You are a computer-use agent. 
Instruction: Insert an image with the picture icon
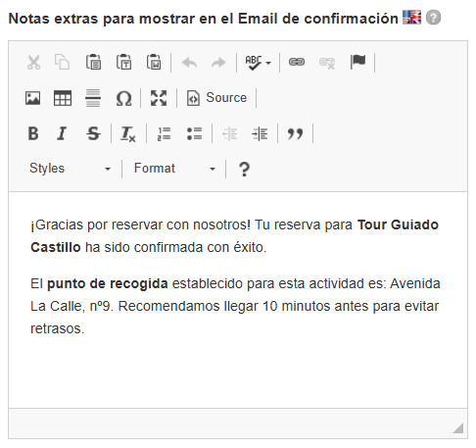(x=33, y=98)
